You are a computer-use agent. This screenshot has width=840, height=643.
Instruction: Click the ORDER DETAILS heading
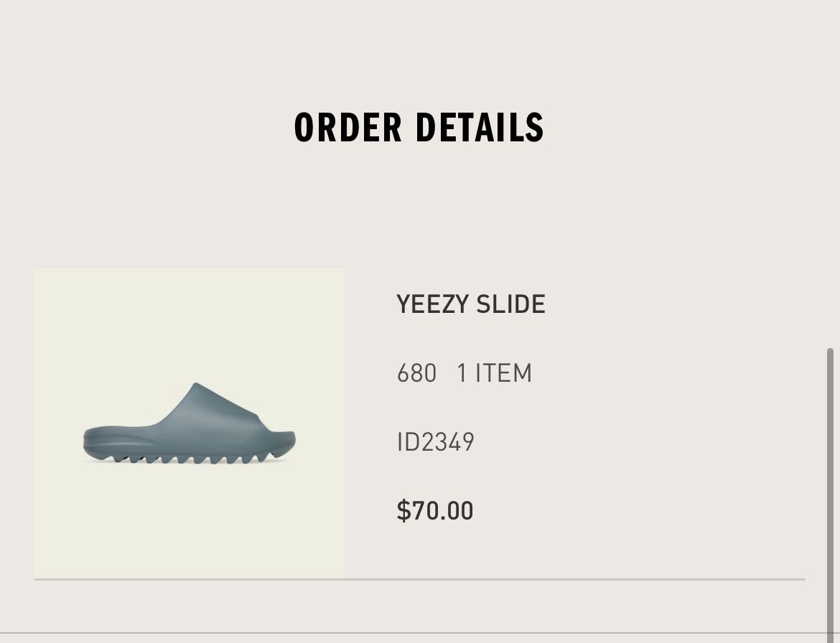(419, 128)
